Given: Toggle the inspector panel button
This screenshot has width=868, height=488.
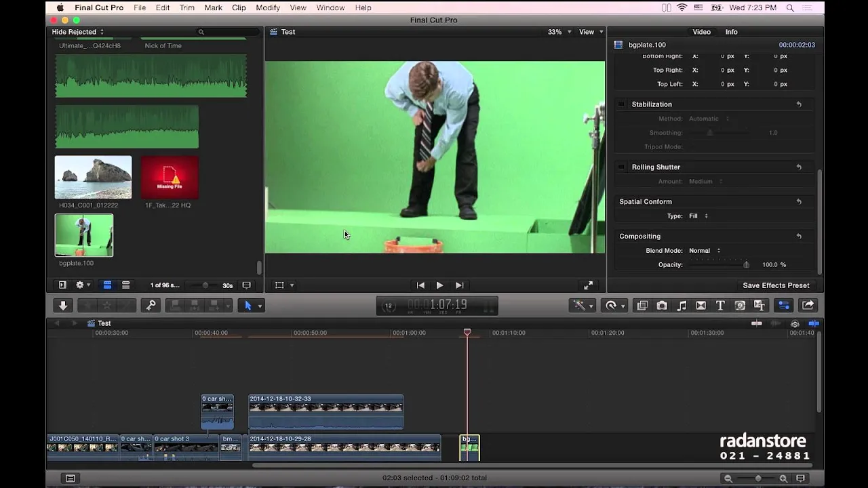Looking at the screenshot, I should click(784, 306).
